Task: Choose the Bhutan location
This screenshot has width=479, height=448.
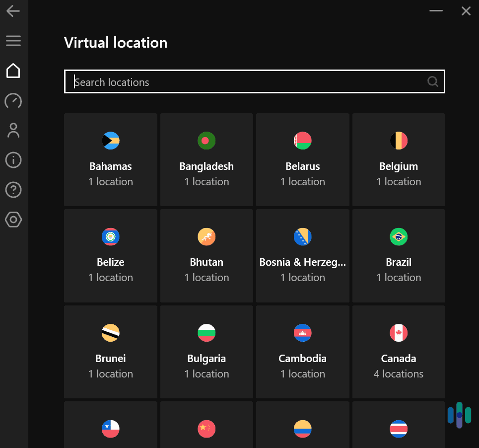Action: click(x=206, y=255)
